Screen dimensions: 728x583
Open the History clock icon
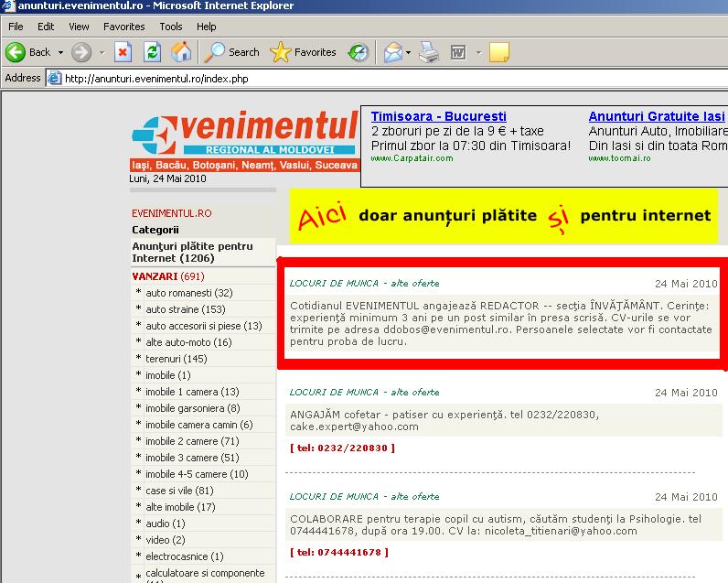click(x=359, y=52)
